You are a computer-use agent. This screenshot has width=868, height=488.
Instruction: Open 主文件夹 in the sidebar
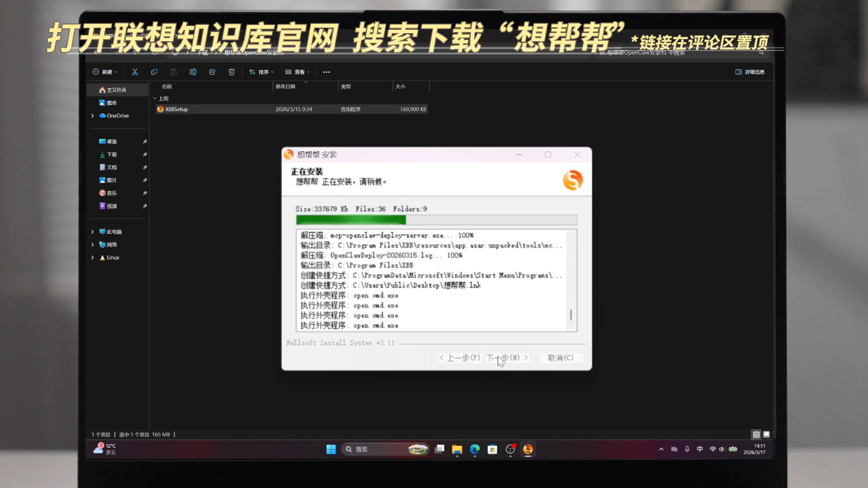click(116, 90)
